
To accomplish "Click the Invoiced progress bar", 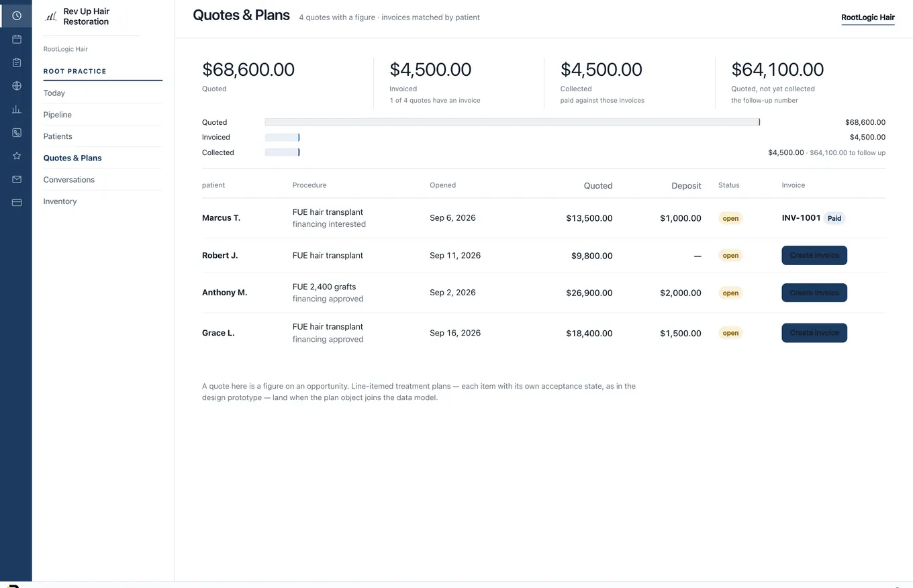I will pyautogui.click(x=282, y=137).
